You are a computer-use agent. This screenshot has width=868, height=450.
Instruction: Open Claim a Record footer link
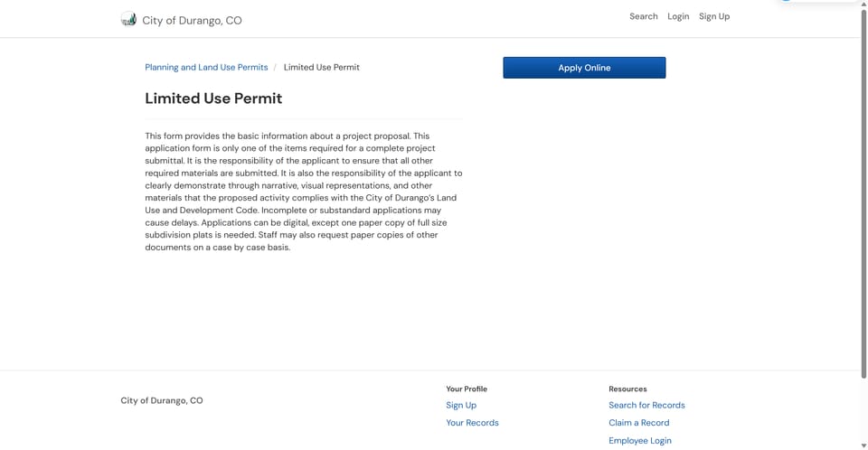(x=639, y=423)
